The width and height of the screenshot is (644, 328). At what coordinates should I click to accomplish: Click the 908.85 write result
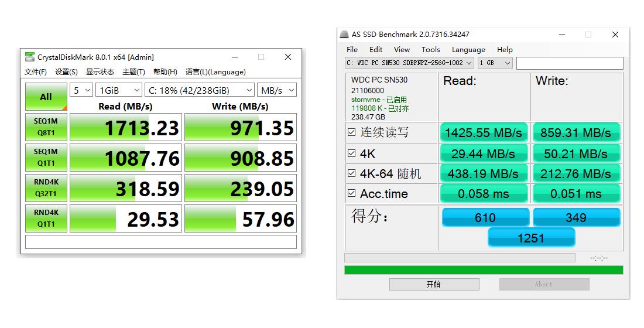pyautogui.click(x=240, y=158)
